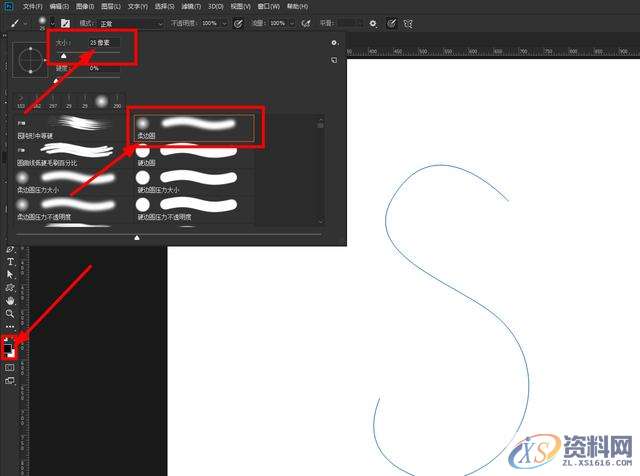Select the Pen tool in toolbar
This screenshot has height=476, width=640.
pyautogui.click(x=10, y=248)
